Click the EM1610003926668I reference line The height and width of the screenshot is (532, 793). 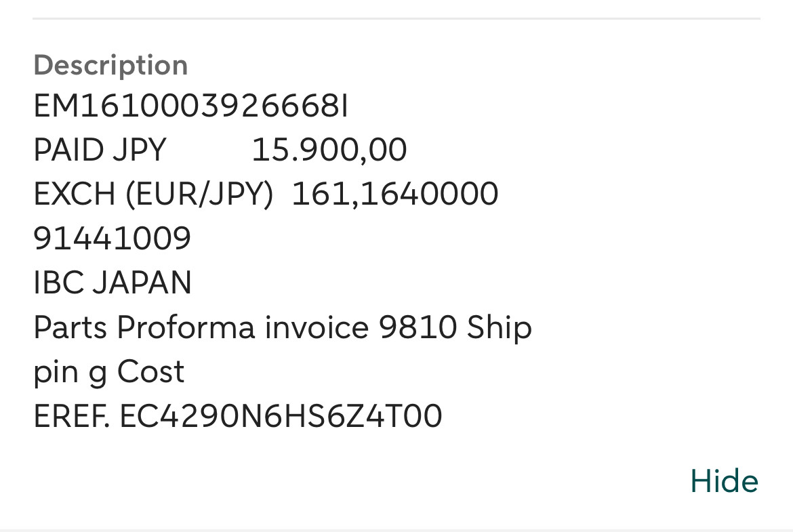[x=190, y=106]
